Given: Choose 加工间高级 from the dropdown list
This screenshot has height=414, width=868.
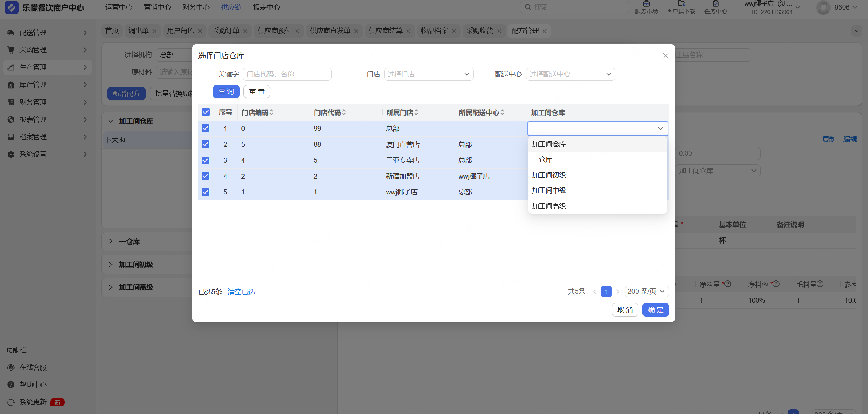Looking at the screenshot, I should pos(598,206).
